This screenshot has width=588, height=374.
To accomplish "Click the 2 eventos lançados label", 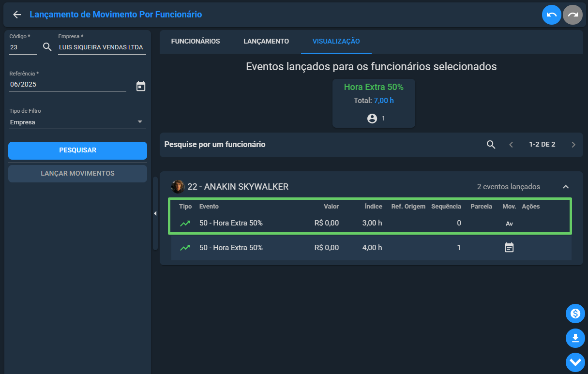I will [x=509, y=187].
